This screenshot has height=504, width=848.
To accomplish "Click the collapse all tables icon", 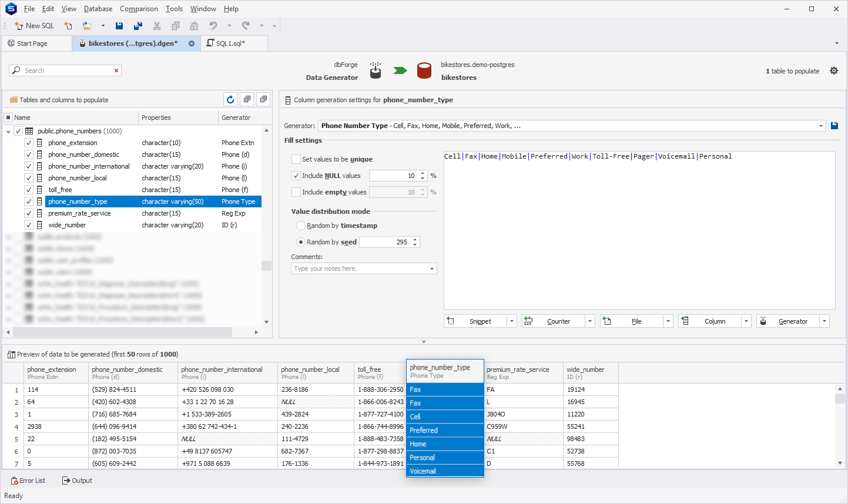I will coord(263,99).
